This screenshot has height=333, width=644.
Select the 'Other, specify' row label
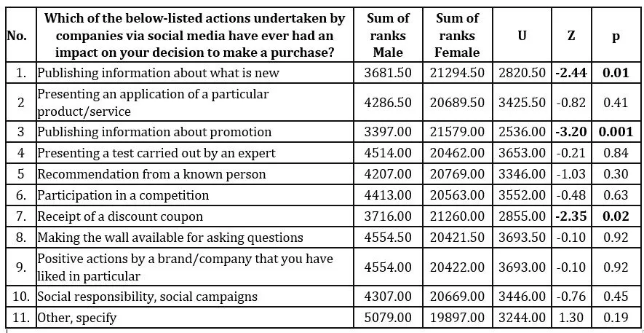point(77,318)
